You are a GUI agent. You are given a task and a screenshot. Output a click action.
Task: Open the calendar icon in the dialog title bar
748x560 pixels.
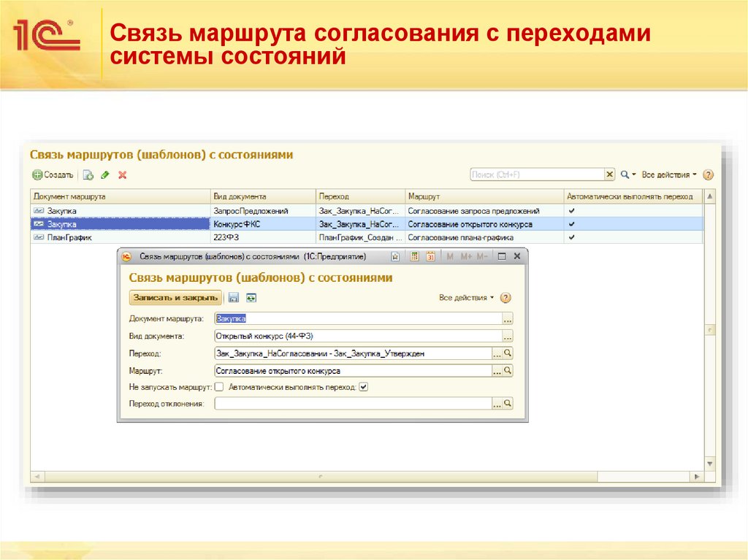432,257
